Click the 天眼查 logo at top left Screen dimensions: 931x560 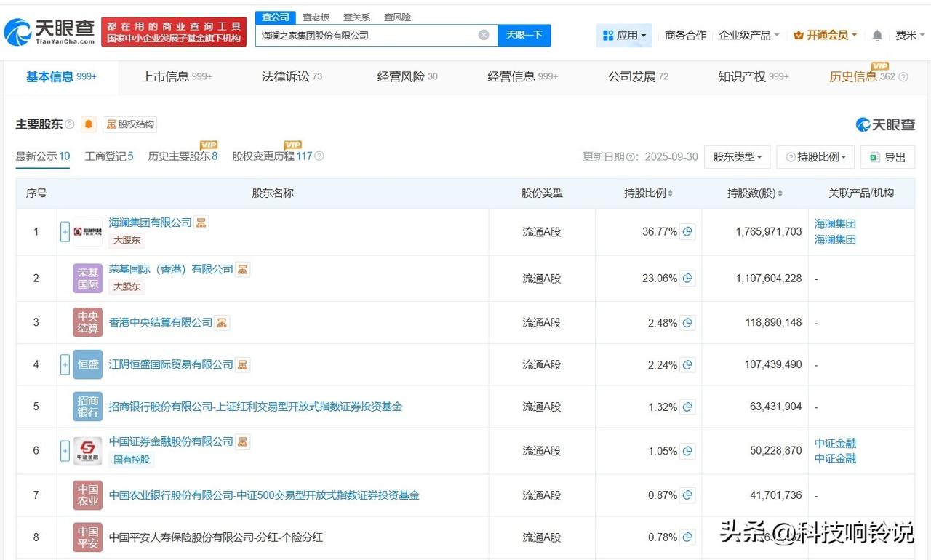click(49, 32)
